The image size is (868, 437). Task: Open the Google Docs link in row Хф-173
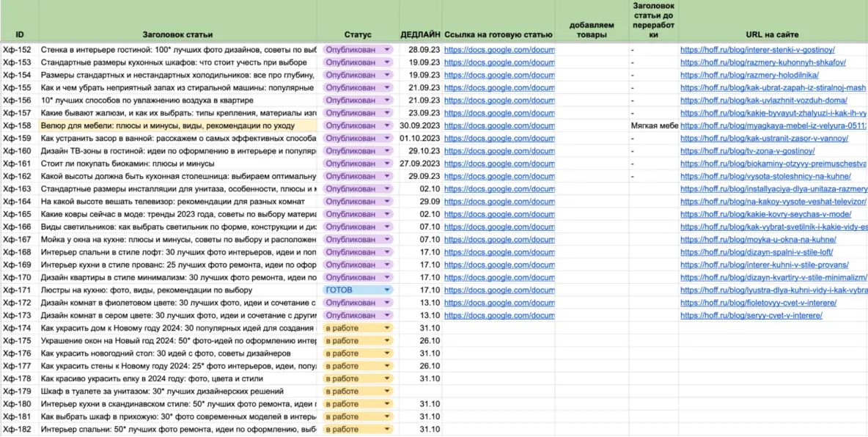tap(499, 316)
